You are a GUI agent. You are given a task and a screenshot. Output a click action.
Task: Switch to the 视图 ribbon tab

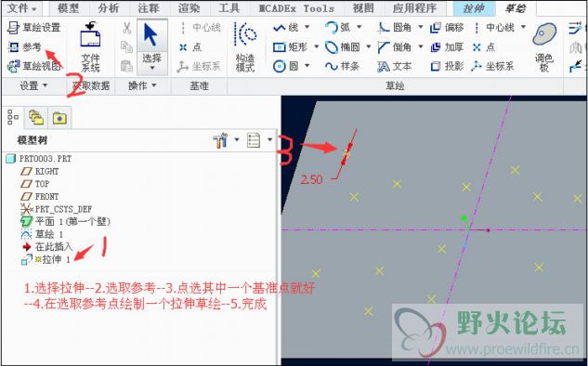[x=363, y=7]
